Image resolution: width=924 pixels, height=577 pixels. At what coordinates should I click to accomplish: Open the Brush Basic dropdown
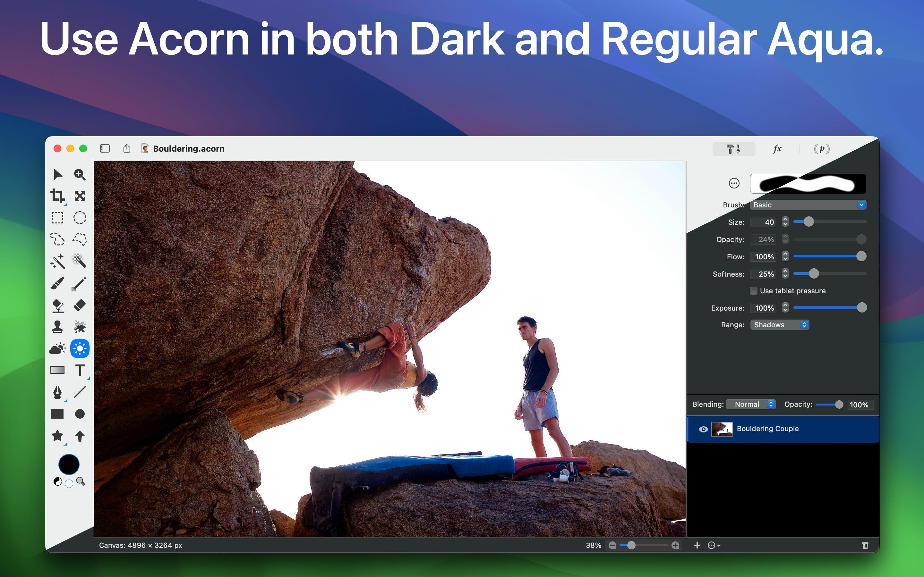(x=808, y=205)
